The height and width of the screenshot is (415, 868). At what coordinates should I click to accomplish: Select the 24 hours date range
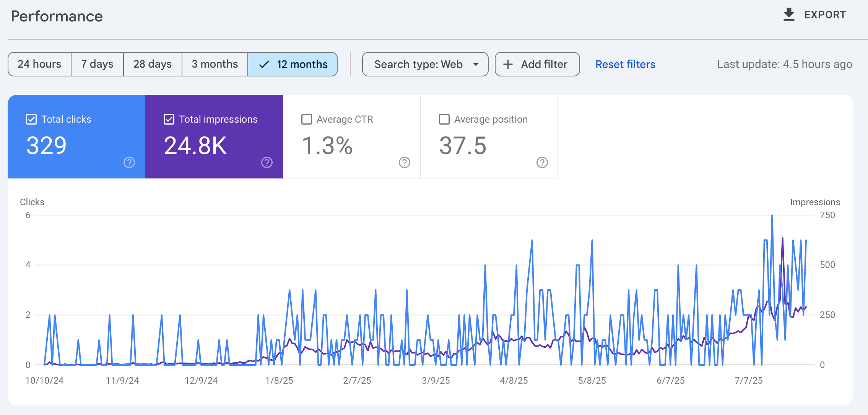(x=39, y=64)
